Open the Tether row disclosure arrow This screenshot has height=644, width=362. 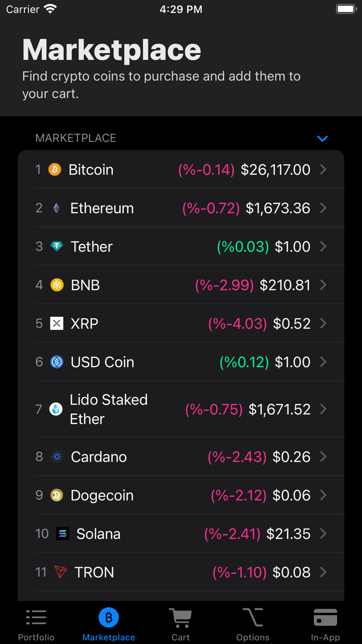323,246
